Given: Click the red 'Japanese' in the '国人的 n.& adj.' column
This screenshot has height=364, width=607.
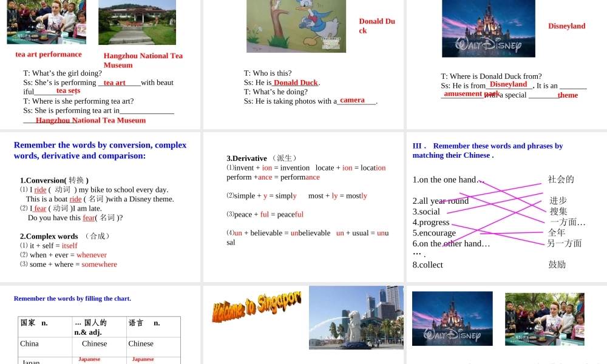Looking at the screenshot, I should pyautogui.click(x=89, y=359).
